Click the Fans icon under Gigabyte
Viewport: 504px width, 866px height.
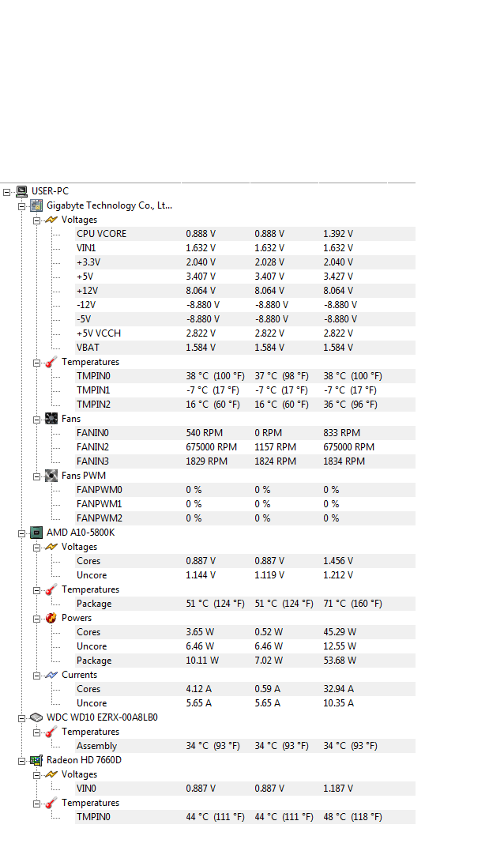51,419
